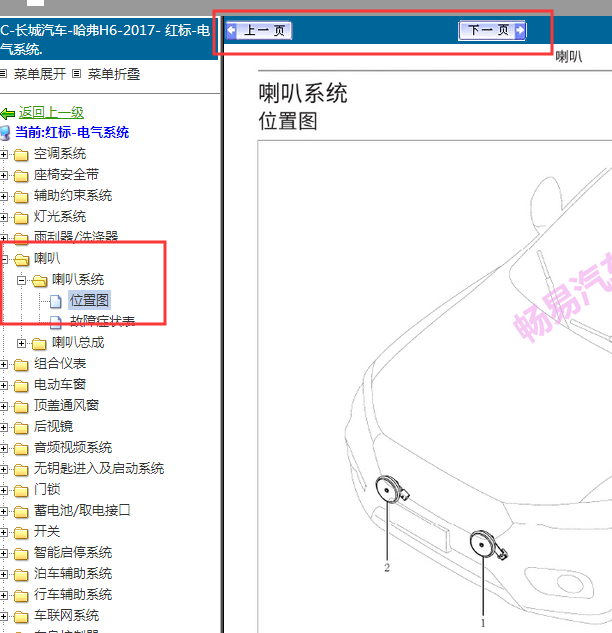
Task: Go to previous page with 上一页 button
Action: 259,31
